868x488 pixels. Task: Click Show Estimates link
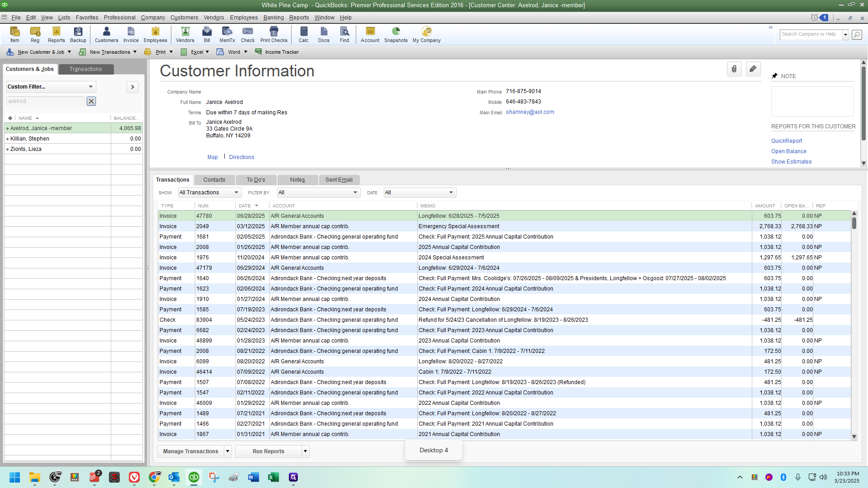point(791,162)
